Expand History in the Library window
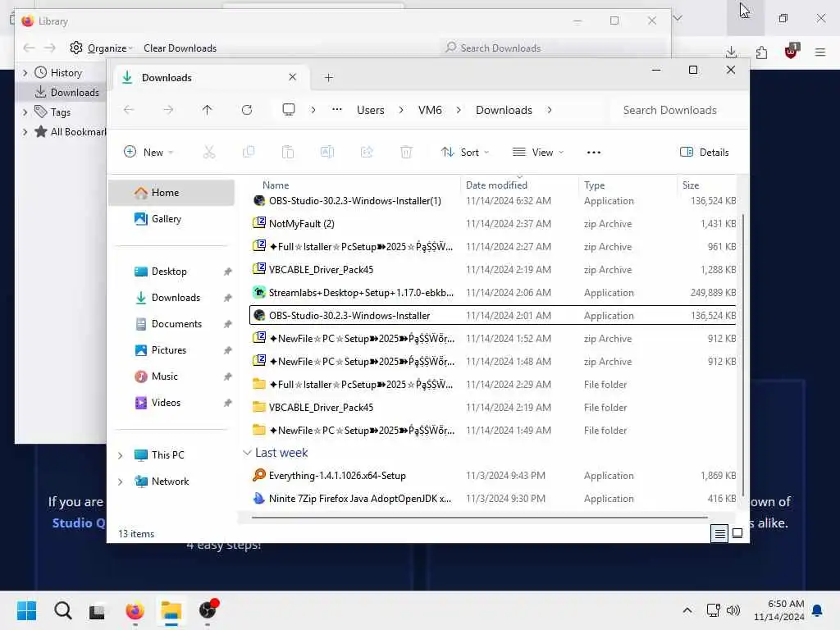This screenshot has width=840, height=630. tap(25, 72)
